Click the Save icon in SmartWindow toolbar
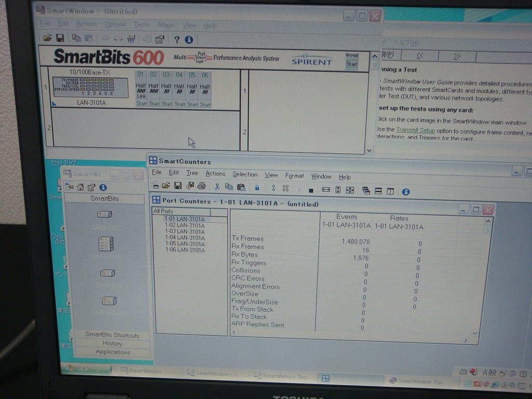 tap(60, 38)
